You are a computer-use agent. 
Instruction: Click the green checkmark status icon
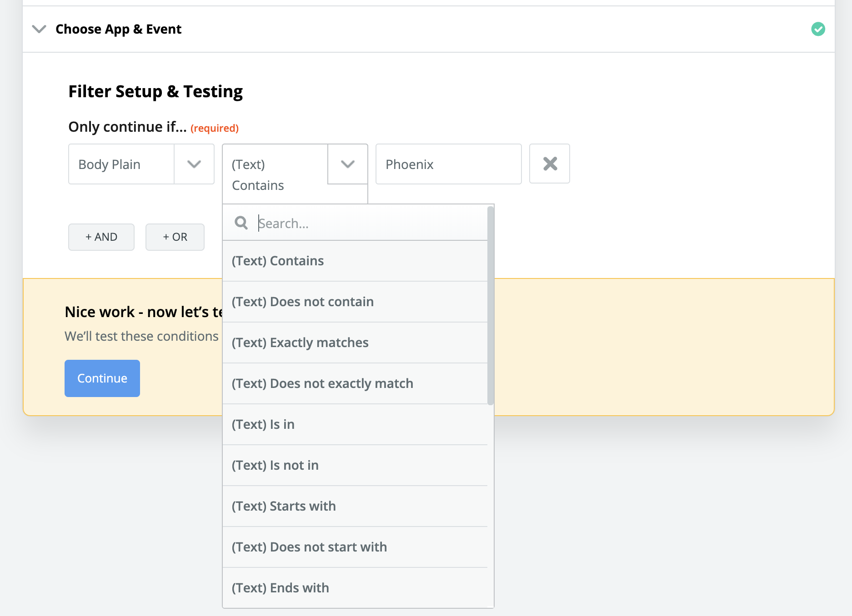[818, 29]
